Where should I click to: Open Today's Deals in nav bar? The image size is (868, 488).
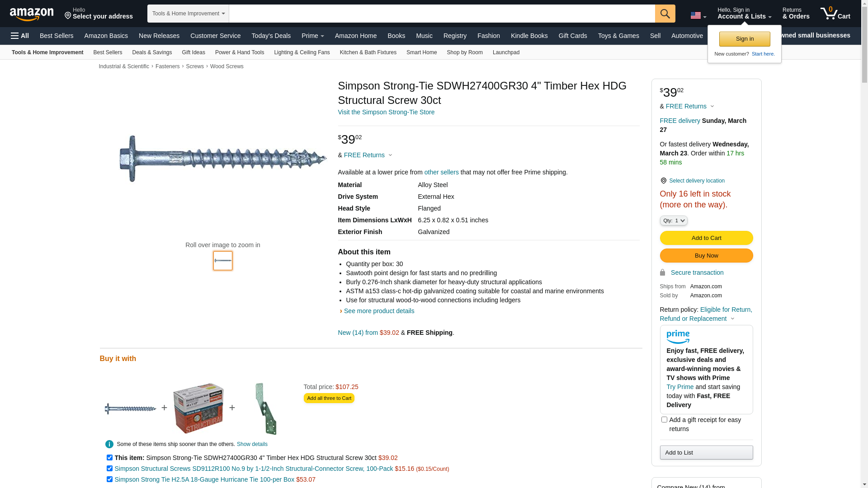(x=271, y=36)
